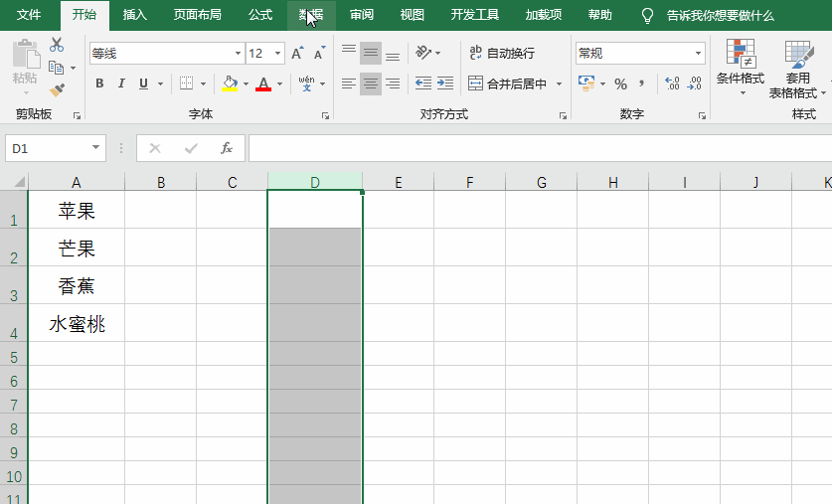Apply percent style format
The height and width of the screenshot is (504, 832).
click(x=621, y=84)
